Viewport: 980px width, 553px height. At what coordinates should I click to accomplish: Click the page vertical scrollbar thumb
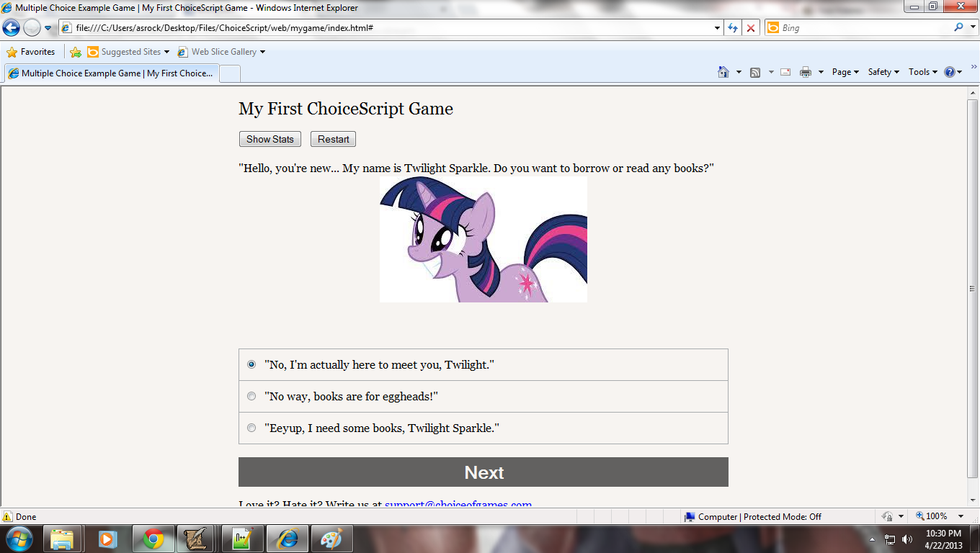point(973,288)
